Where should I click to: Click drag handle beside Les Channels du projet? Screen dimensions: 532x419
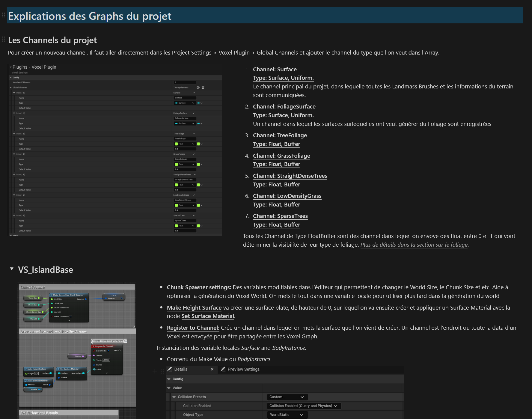click(3, 39)
